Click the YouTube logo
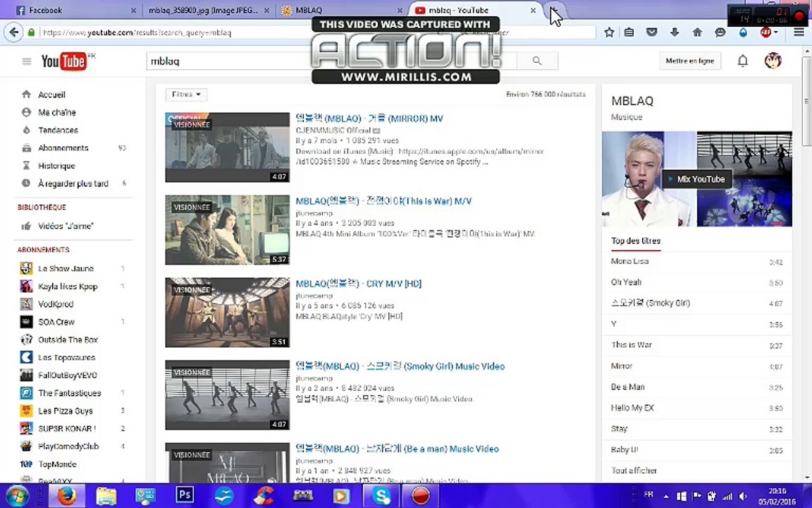812x508 pixels. [x=63, y=61]
